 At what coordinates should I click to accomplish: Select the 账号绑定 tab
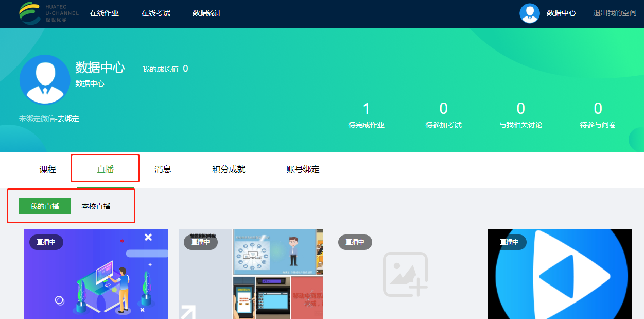tap(303, 170)
